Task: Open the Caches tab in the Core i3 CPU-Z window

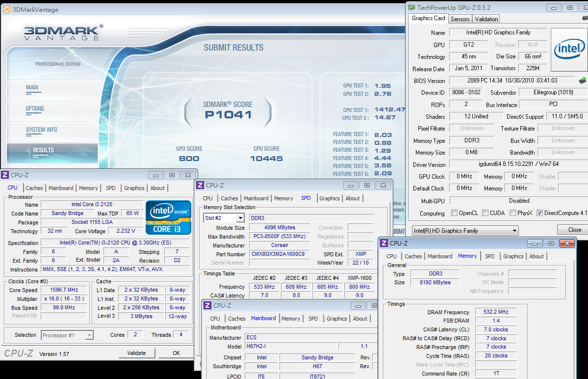Action: click(x=34, y=188)
